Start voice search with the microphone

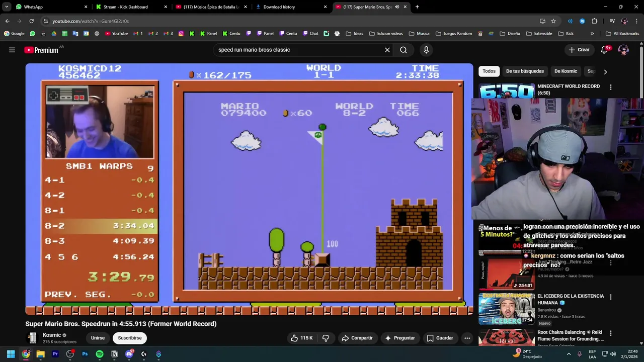[x=426, y=50]
